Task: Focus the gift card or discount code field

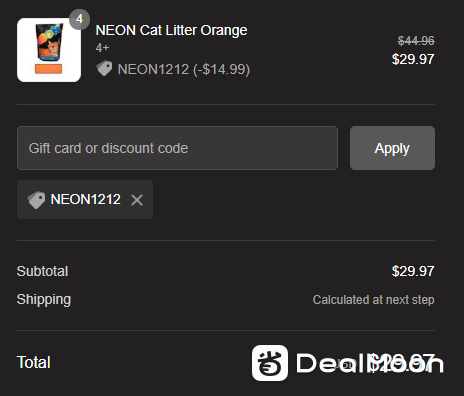Action: 177,148
